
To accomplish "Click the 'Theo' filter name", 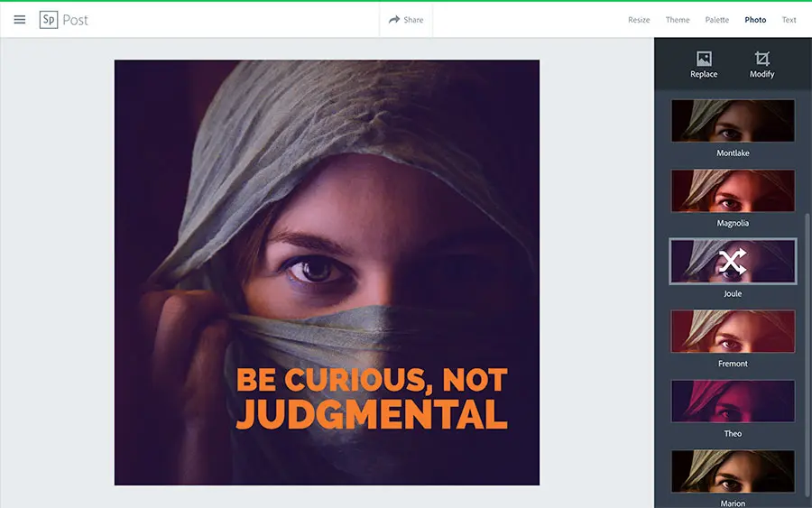I will click(733, 433).
